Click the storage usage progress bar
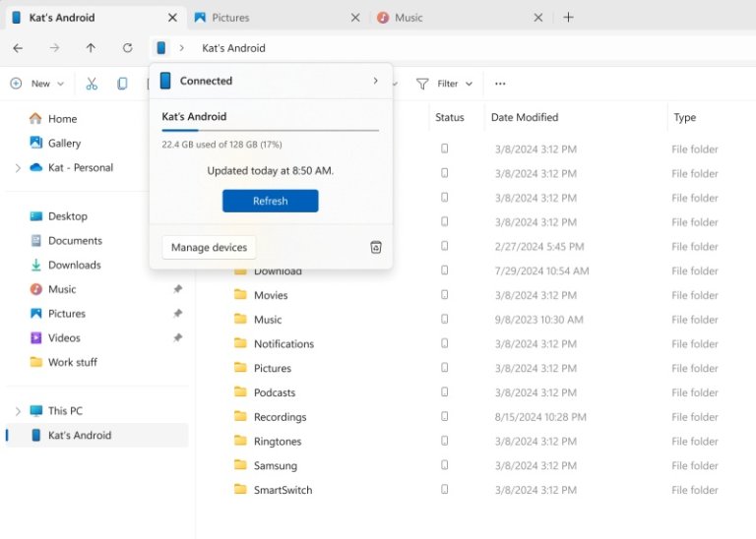Viewport: 756px width, 539px height. coord(271,130)
